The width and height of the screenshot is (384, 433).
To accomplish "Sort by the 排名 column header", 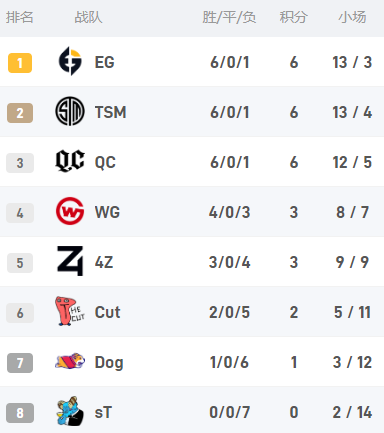I will tap(20, 17).
